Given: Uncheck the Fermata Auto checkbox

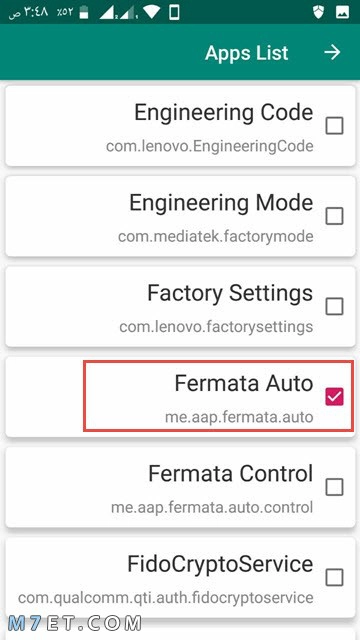Looking at the screenshot, I should coord(334,397).
